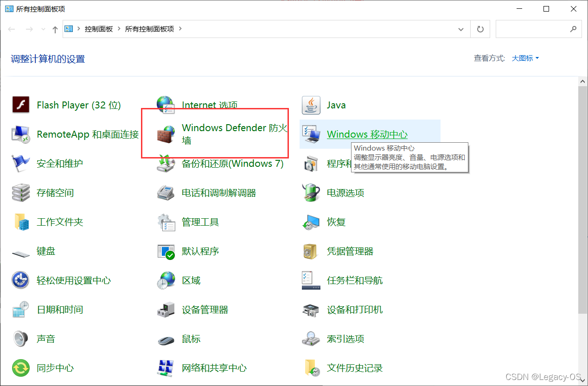Open the Flash Player (32 位) label
Viewport: 588px width, 386px height.
click(x=79, y=105)
